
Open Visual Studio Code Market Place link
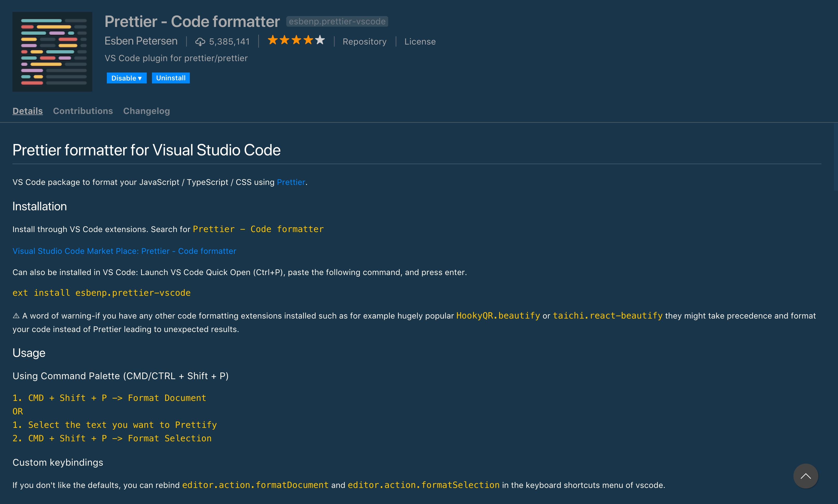(x=124, y=251)
